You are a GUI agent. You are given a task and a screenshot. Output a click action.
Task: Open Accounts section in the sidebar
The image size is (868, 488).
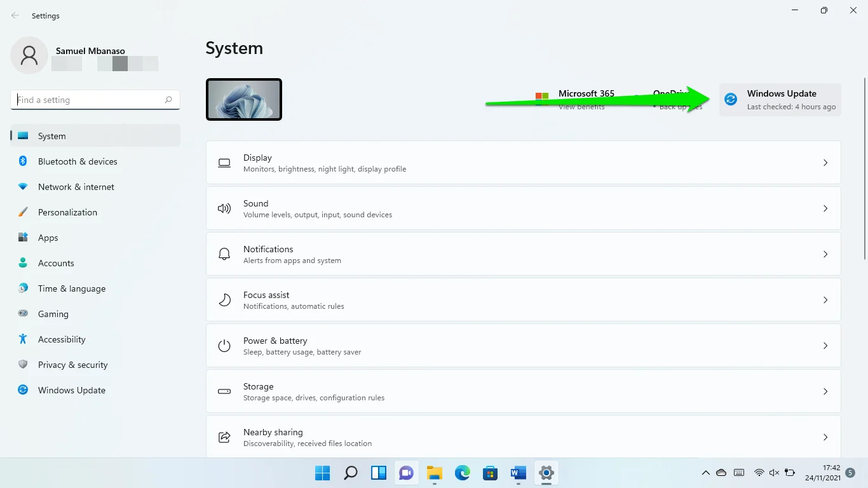95,263
